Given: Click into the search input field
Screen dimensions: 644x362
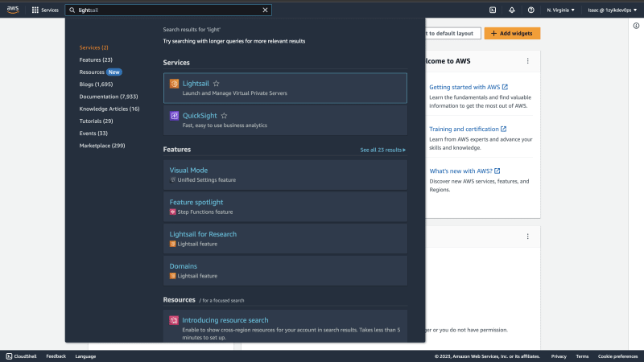Looking at the screenshot, I should [168, 10].
